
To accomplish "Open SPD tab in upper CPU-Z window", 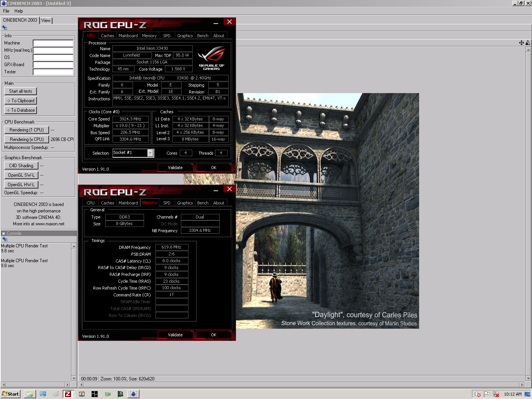I will click(x=167, y=36).
